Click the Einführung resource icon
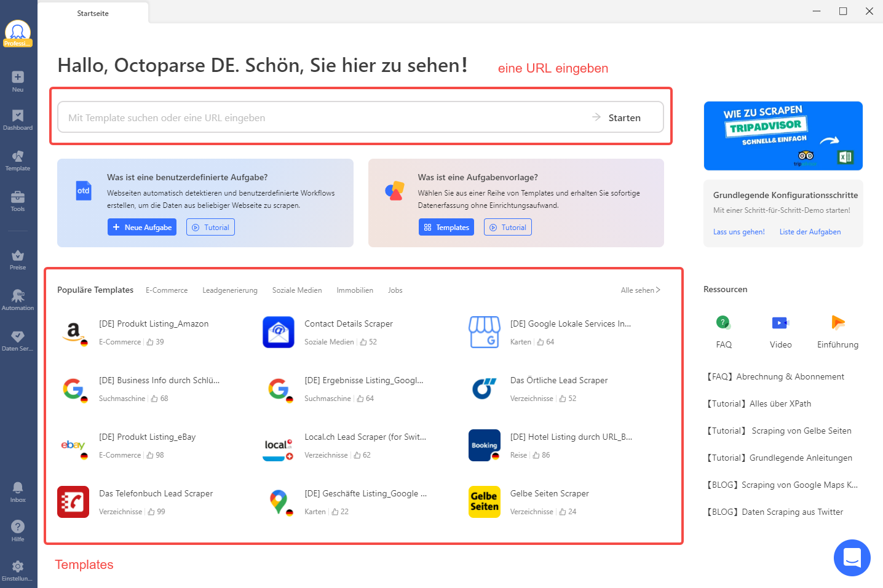The image size is (883, 588). click(x=837, y=322)
